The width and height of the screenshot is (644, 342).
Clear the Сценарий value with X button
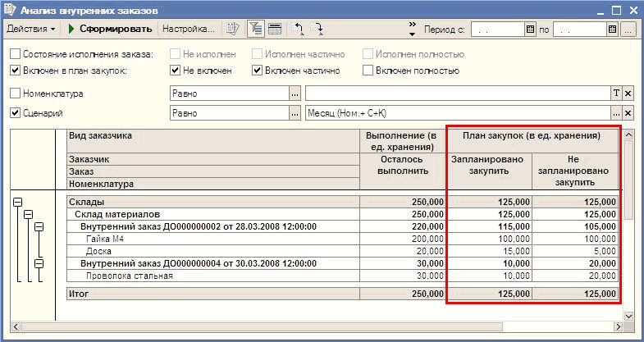[628, 113]
